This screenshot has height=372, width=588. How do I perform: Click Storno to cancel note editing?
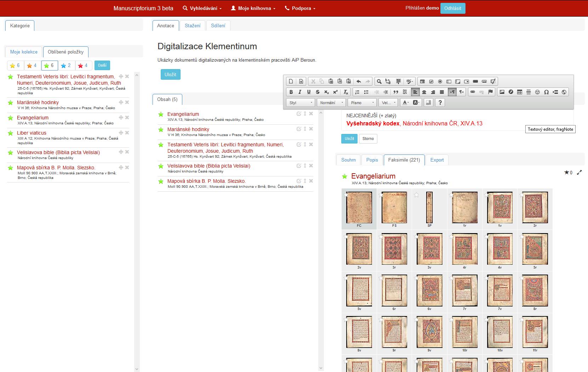pos(368,139)
